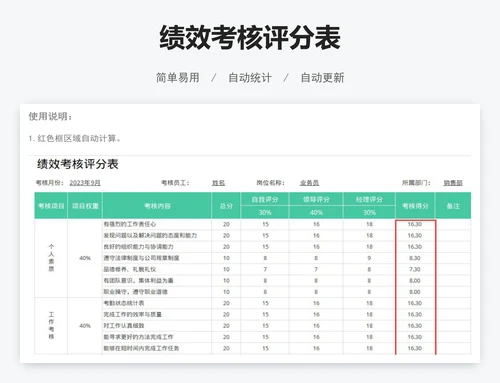Click the 发现问题以及解决问题的态度和能力 cell
The height and width of the screenshot is (383, 500).
pos(157,235)
